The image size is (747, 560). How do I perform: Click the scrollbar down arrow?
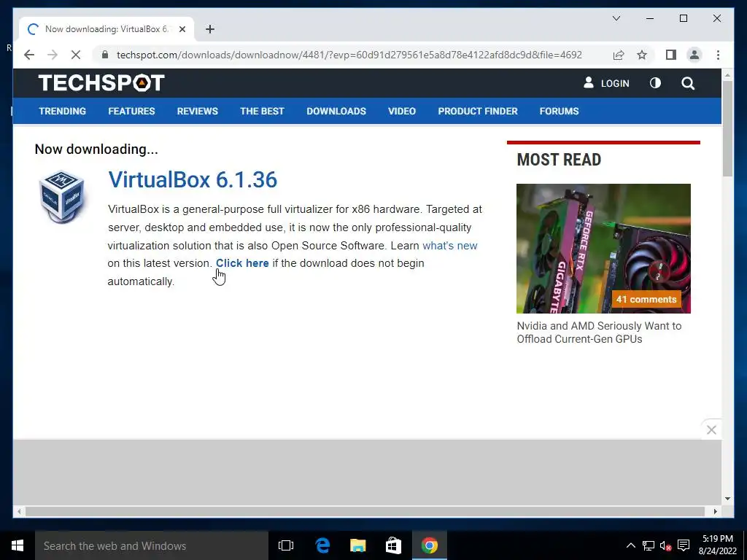[x=727, y=499]
